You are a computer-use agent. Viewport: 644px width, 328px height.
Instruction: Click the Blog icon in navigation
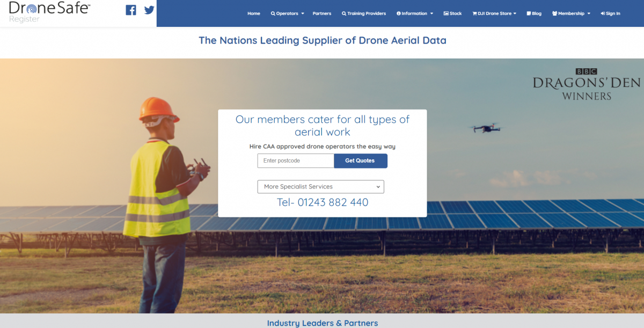pos(529,13)
